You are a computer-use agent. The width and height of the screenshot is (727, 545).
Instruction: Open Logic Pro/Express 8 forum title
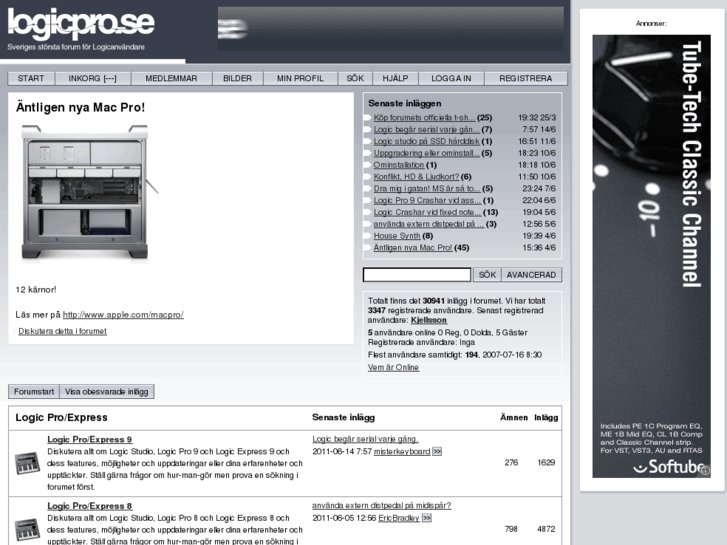(89, 506)
